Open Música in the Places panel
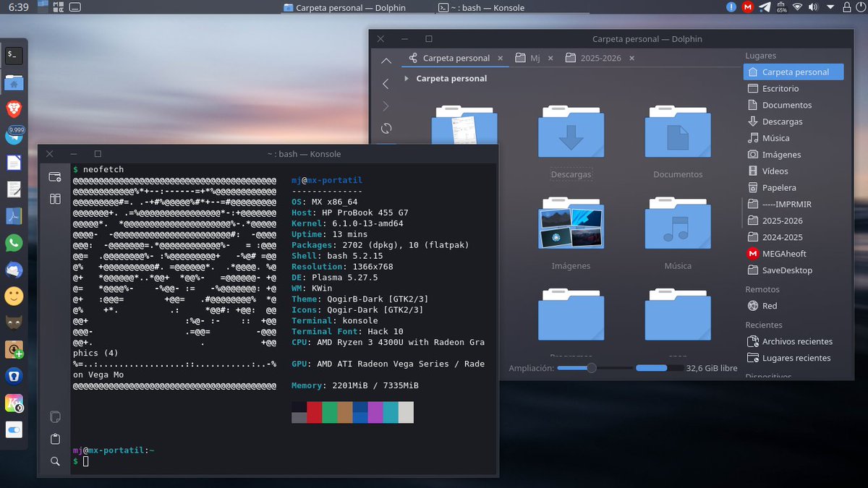The image size is (868, 488). click(793, 138)
